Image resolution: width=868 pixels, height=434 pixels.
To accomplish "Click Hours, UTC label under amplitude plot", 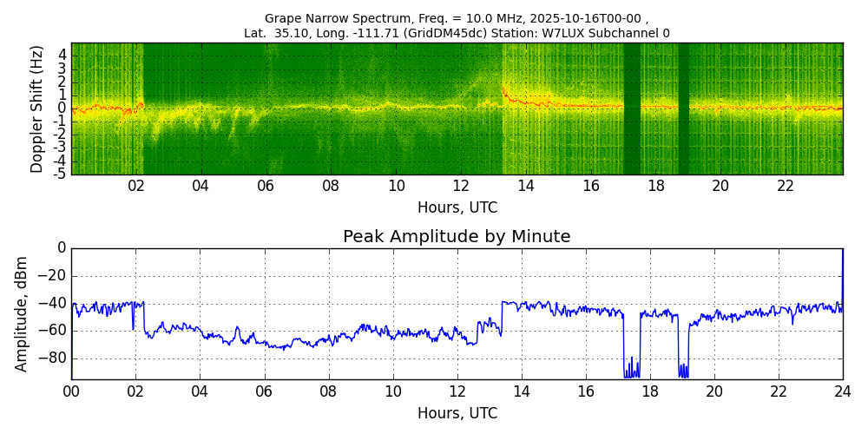I will 457,413.
